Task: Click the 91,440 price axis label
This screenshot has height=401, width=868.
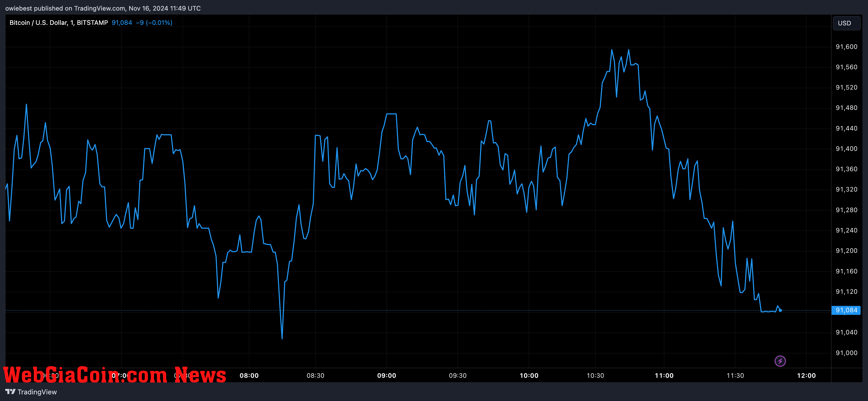Action: tap(846, 128)
